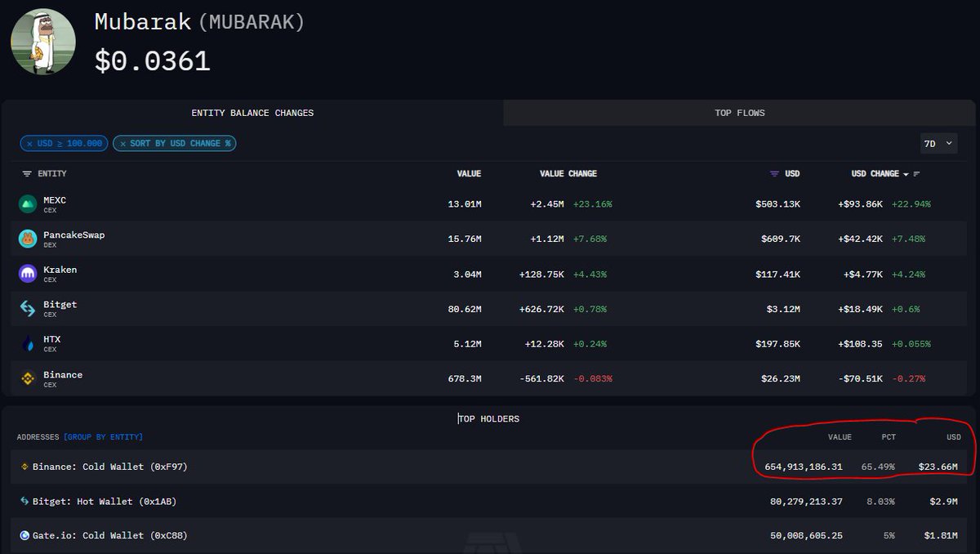
Task: Click Kraken value change +128.75K
Action: pyautogui.click(x=541, y=274)
